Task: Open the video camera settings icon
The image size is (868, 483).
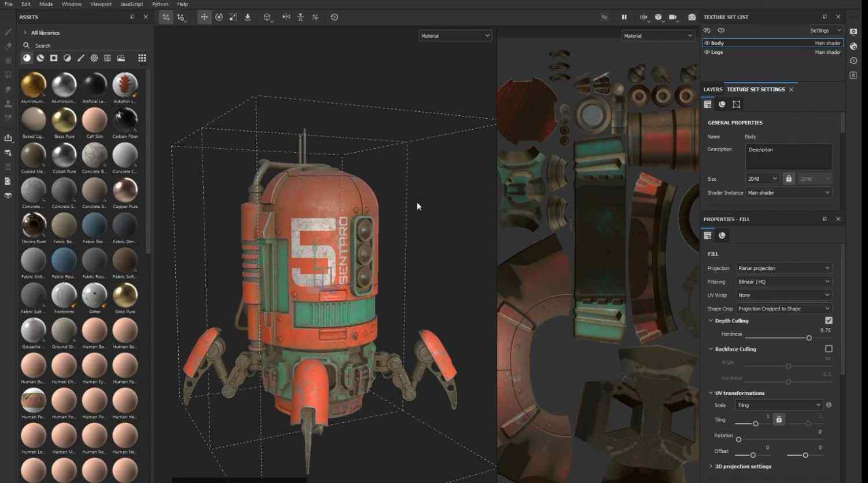Action: [x=673, y=17]
